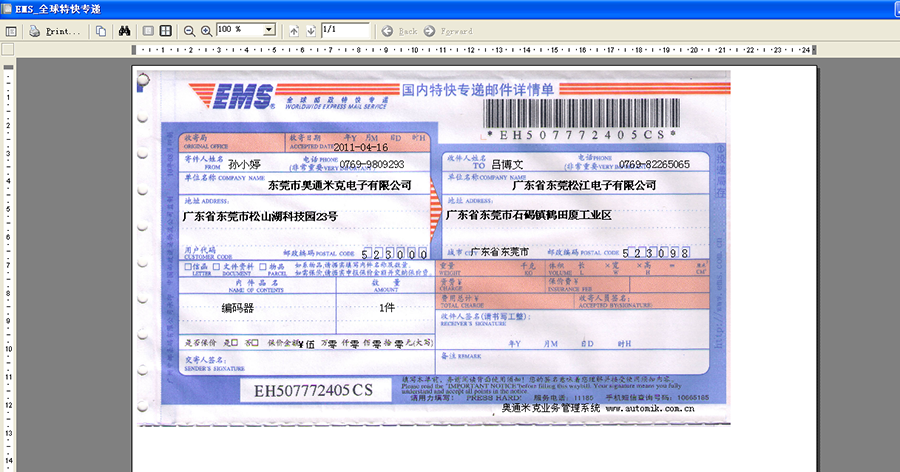Screen dimensions: 900x472
Task: Click the date text 2011-04-16
Action: click(360, 148)
